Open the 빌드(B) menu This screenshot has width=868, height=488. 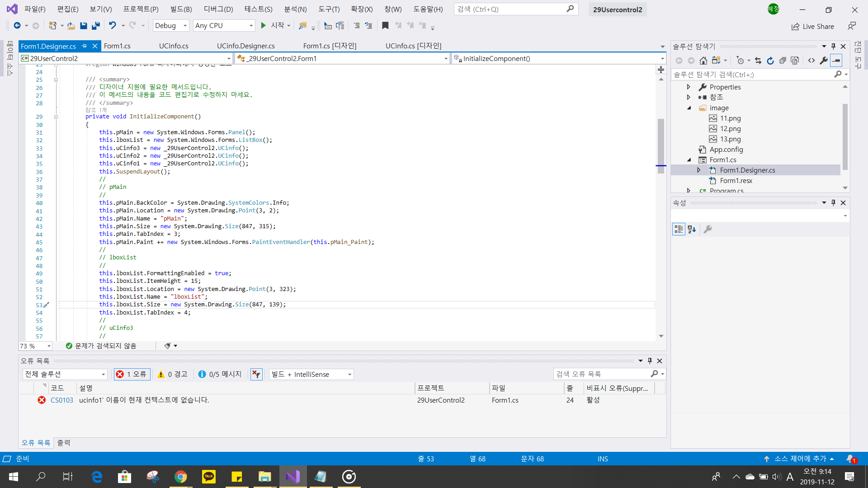(x=181, y=9)
